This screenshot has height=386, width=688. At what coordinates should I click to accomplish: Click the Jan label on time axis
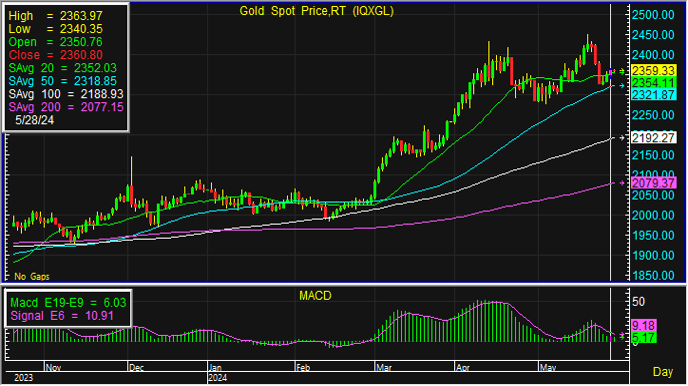coord(215,368)
